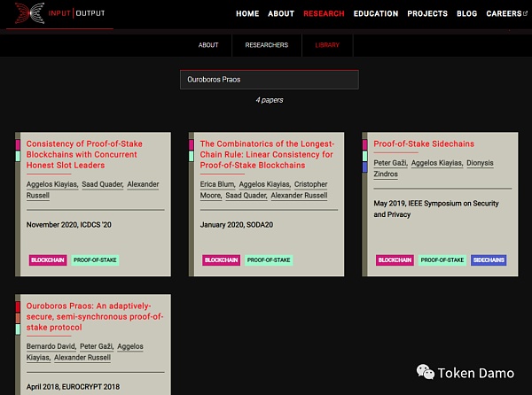Viewport: 532px width, 395px height.
Task: Click author Aggelos Kiayias on Consistency card
Action: (x=52, y=184)
